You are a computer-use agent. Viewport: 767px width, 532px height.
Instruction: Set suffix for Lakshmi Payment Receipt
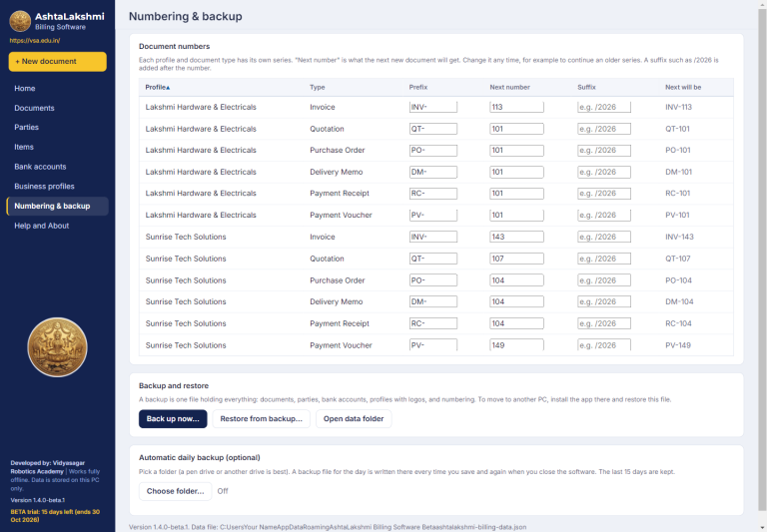click(x=604, y=194)
